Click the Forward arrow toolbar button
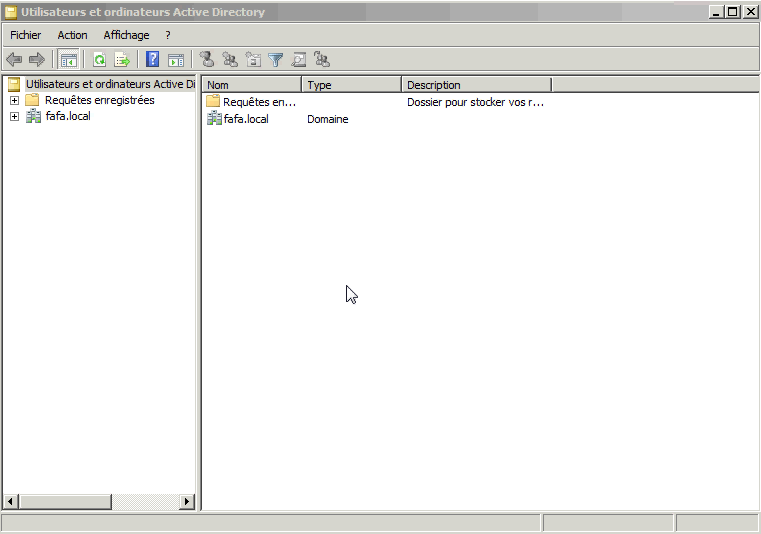Image resolution: width=761 pixels, height=534 pixels. tap(37, 60)
